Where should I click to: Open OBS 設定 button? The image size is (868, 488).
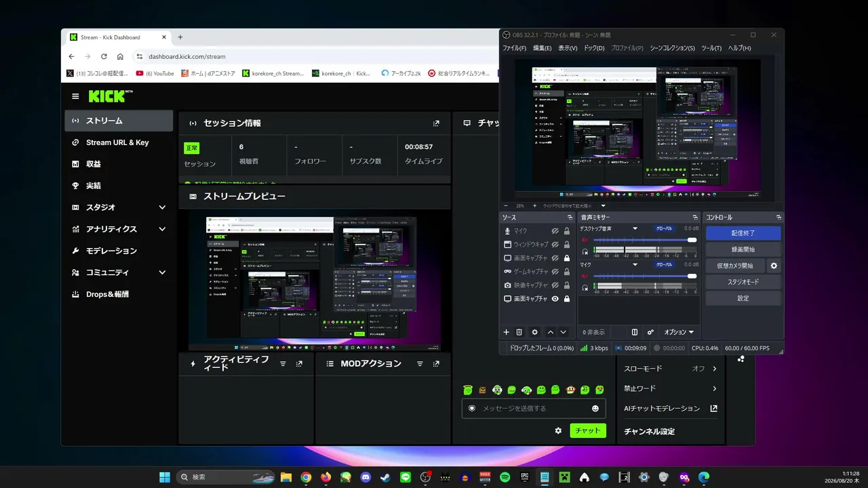tap(743, 298)
